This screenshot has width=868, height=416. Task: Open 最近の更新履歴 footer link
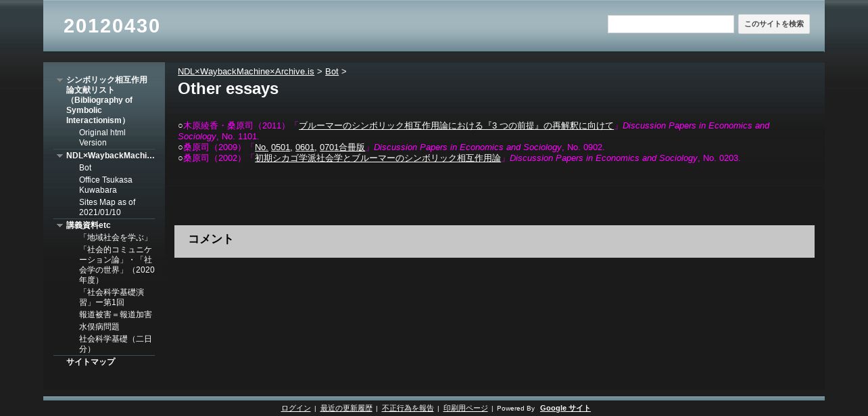(x=346, y=408)
